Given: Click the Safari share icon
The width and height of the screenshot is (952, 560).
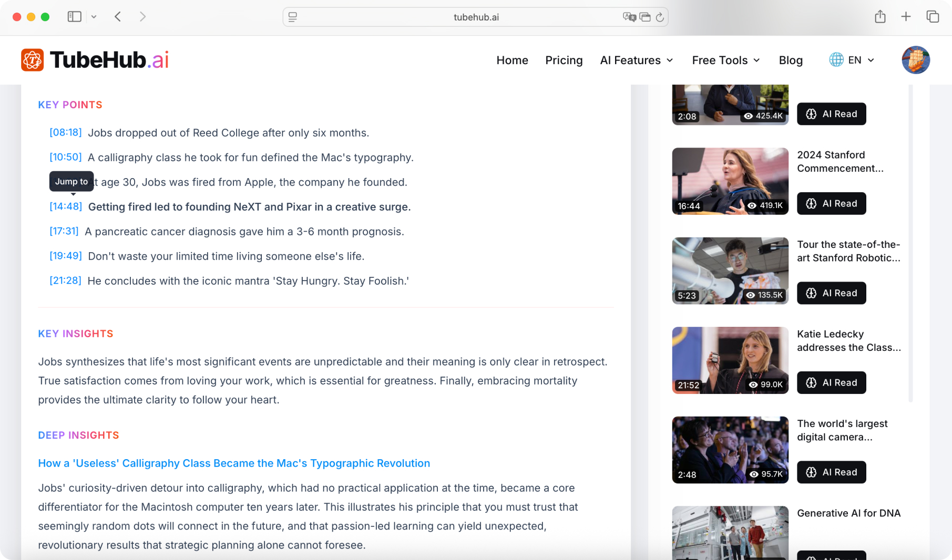Looking at the screenshot, I should tap(880, 17).
